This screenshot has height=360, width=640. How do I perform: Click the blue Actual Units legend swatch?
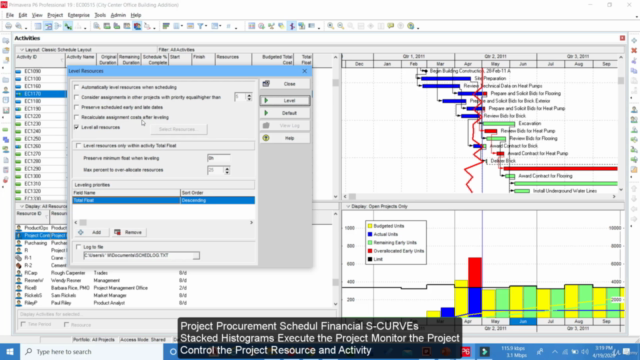pos(370,234)
